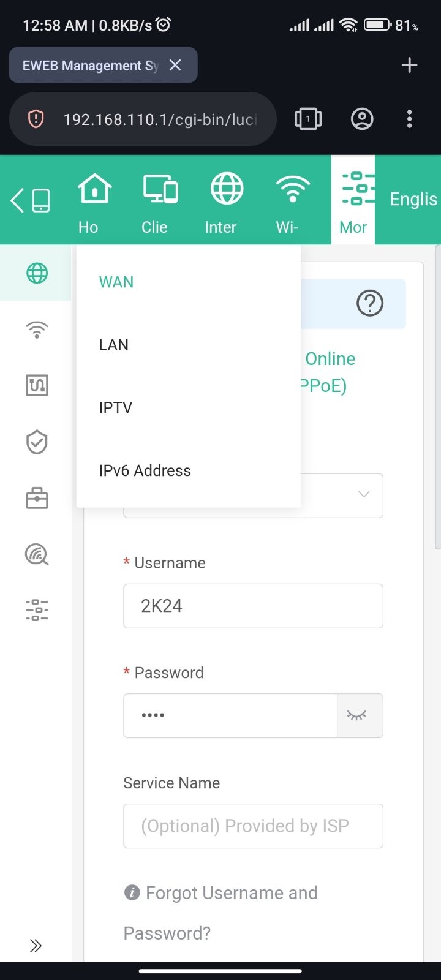The image size is (441, 980).
Task: Open the diagnostics radar icon in sidebar
Action: point(37,554)
